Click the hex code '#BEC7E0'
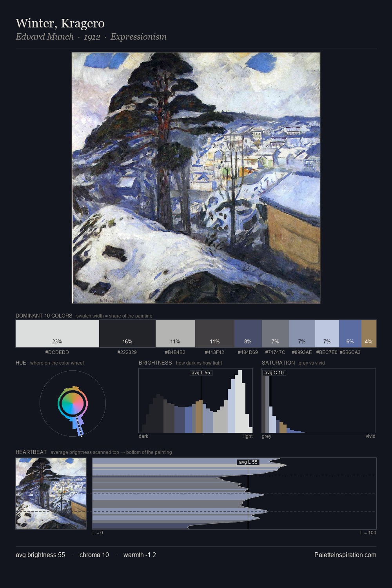Image resolution: width=392 pixels, height=588 pixels. [x=327, y=352]
